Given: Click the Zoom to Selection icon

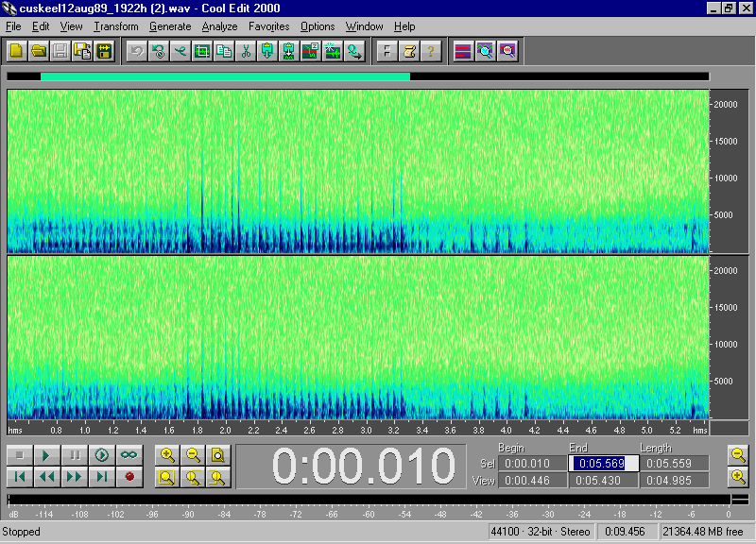Looking at the screenshot, I should tap(167, 477).
